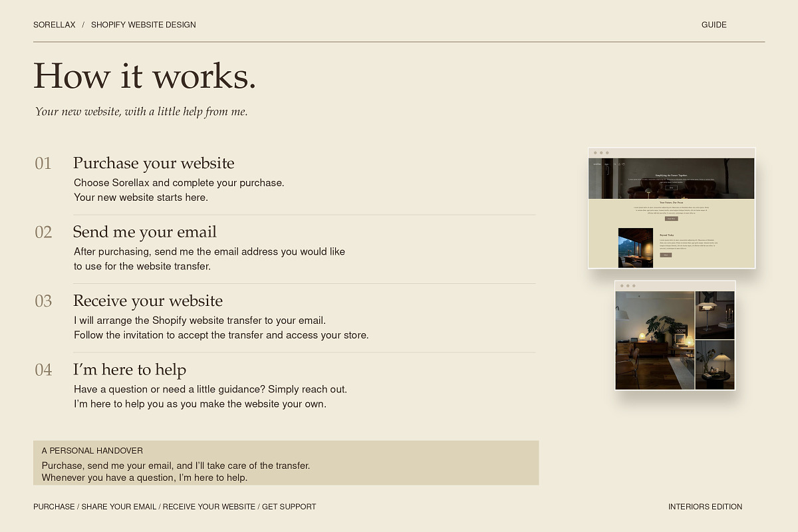Click the GUIDE label at top right
Viewport: 798px width, 532px height.
pyautogui.click(x=714, y=25)
